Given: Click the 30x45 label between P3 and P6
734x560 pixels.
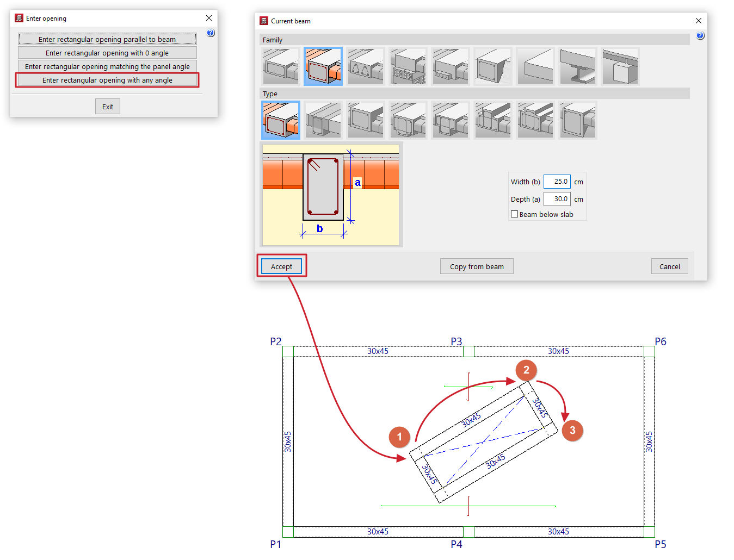Looking at the screenshot, I should point(559,351).
